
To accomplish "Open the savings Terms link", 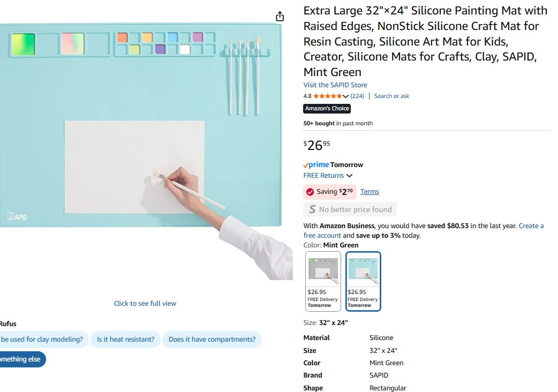I will pos(370,192).
